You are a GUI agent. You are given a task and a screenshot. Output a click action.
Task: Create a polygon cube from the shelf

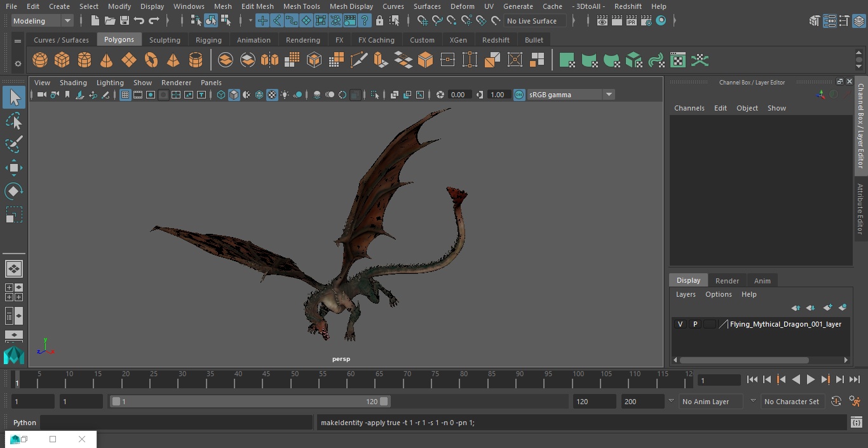tap(62, 60)
